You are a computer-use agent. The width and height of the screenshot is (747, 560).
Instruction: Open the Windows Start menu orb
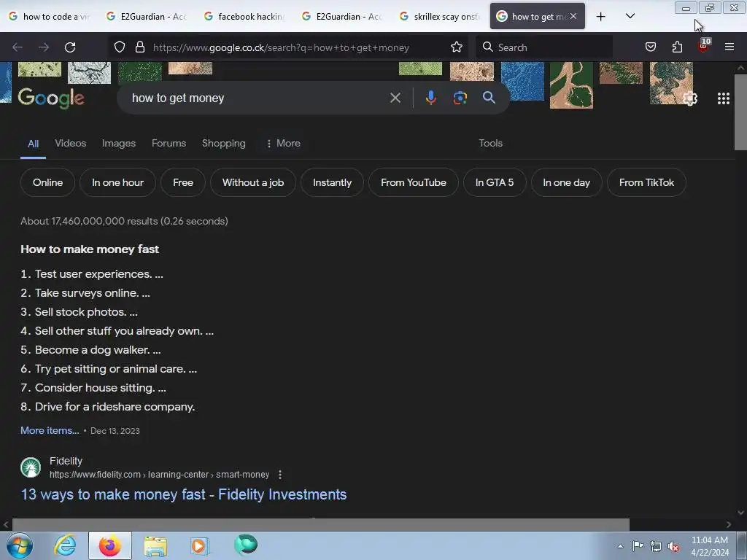tap(20, 545)
